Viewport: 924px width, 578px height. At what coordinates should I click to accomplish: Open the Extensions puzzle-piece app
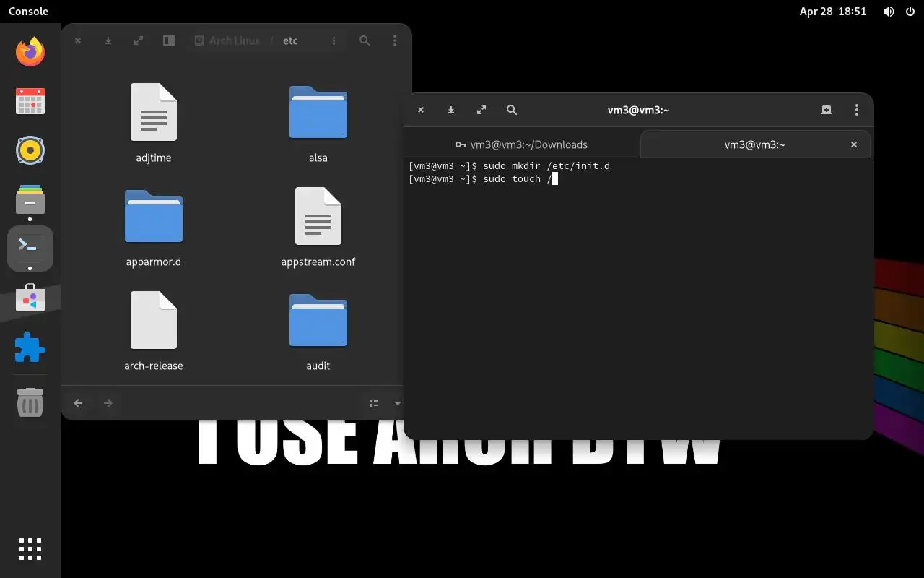click(30, 348)
